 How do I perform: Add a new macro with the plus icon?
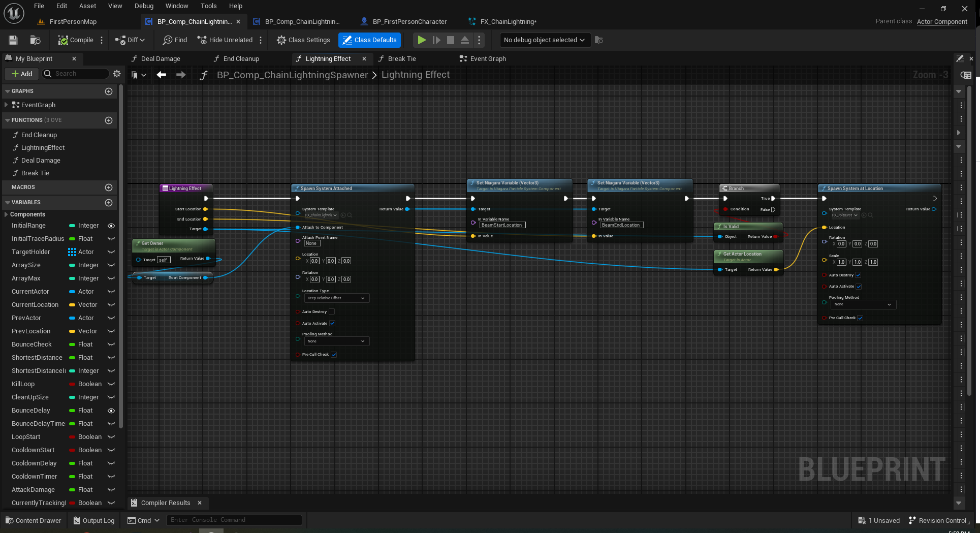(109, 187)
